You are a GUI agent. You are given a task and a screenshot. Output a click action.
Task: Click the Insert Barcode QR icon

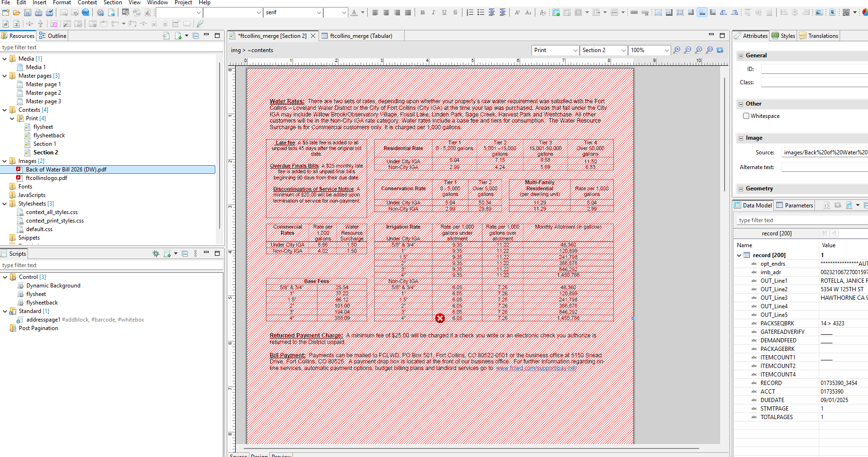(846, 13)
